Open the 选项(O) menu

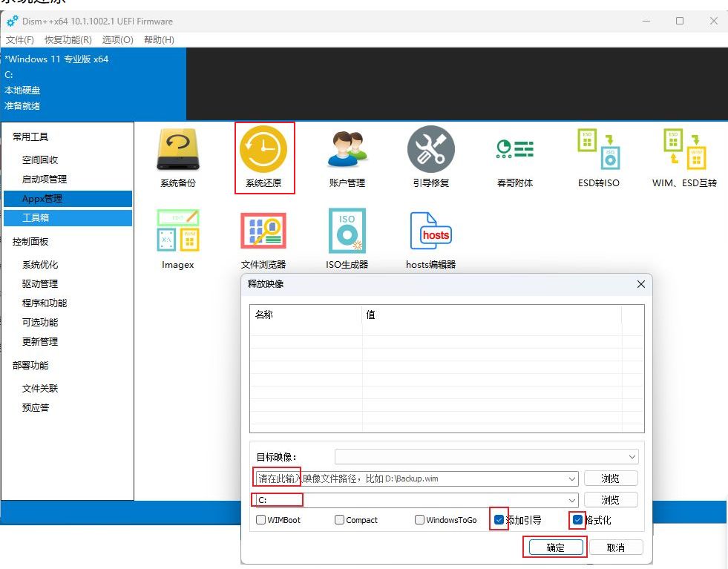[117, 40]
